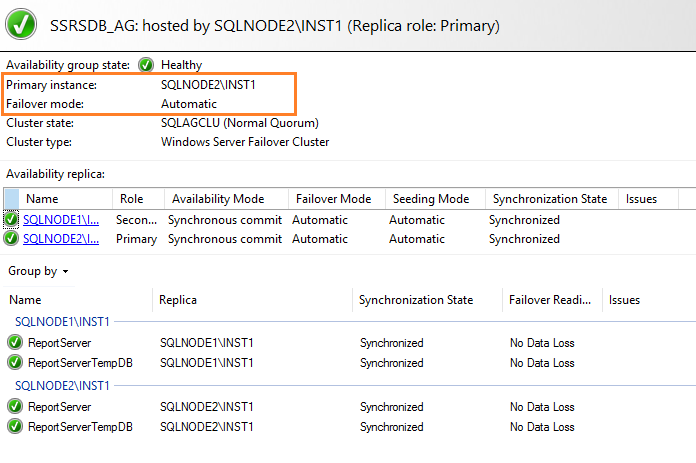
Task: Collapse the SQLNODE2\INST1 database group header
Action: pyautogui.click(x=62, y=385)
